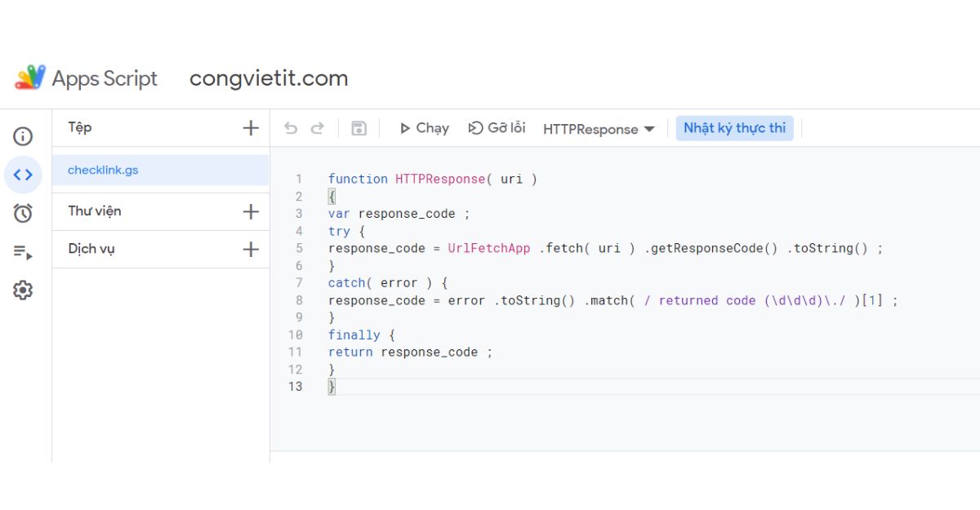This screenshot has width=980, height=510.
Task: Click the 'catch( error ) {' code line
Action: click(388, 283)
